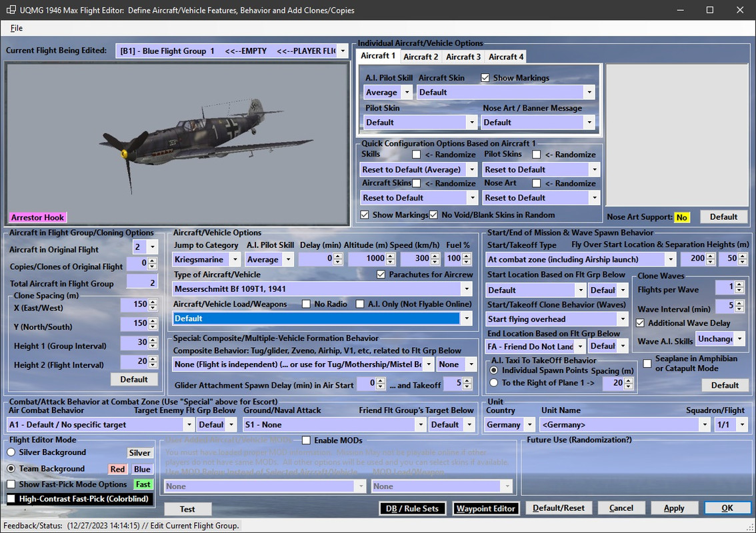Click Default button beside Nose Art Support
756x533 pixels.
pos(723,217)
